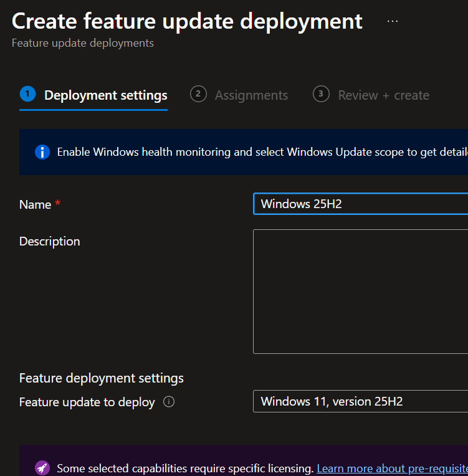Click the step 1 circle icon

click(x=27, y=94)
